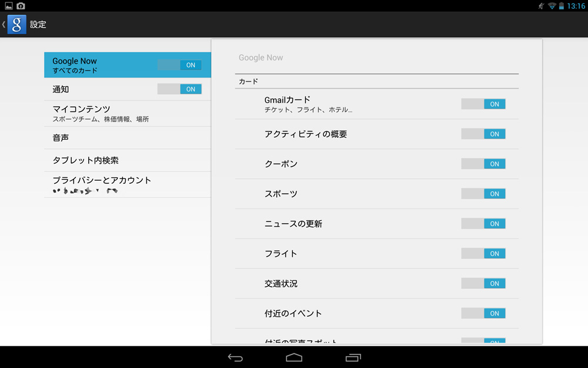Open プライバシーとアカウント settings
The width and height of the screenshot is (588, 368).
point(128,185)
